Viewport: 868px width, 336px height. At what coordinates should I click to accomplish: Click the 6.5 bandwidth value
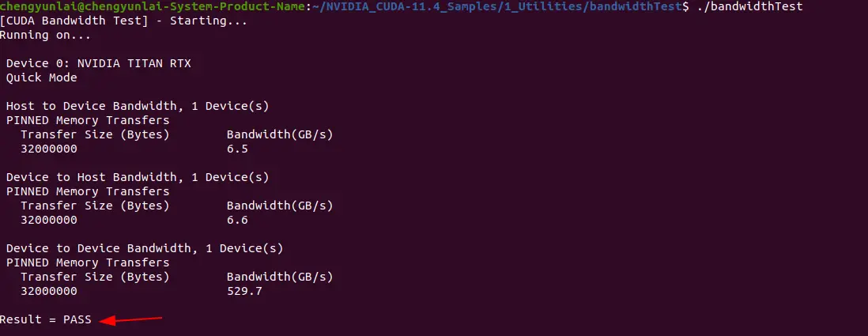click(237, 149)
